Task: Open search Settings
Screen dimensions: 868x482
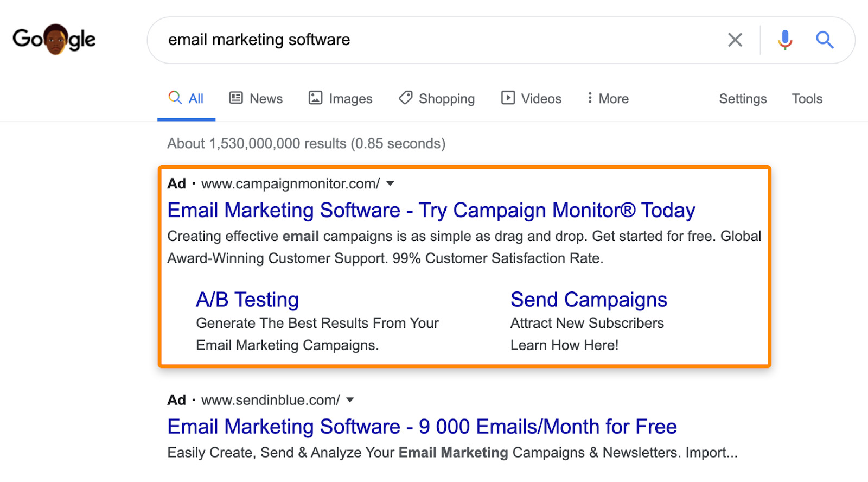Action: coord(743,99)
